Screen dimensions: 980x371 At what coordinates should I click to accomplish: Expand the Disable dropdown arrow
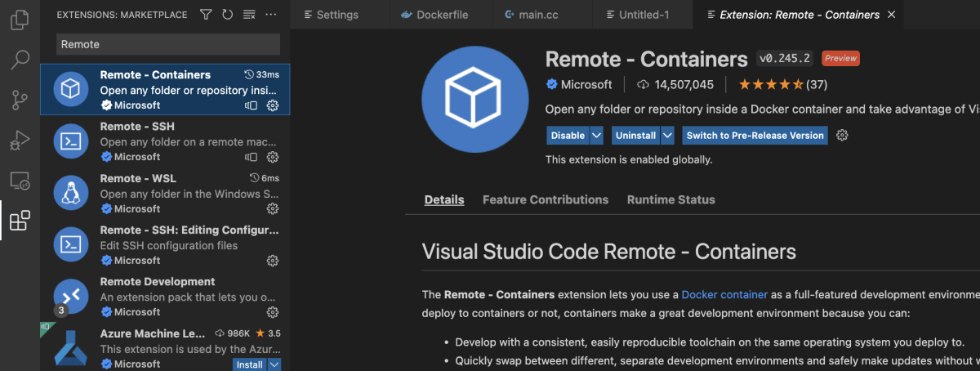597,136
